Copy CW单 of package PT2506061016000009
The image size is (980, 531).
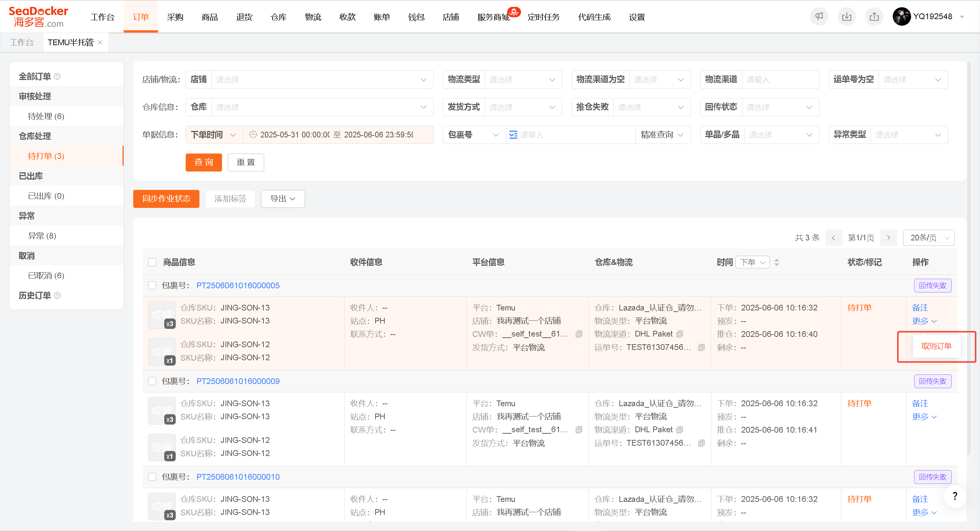[579, 430]
